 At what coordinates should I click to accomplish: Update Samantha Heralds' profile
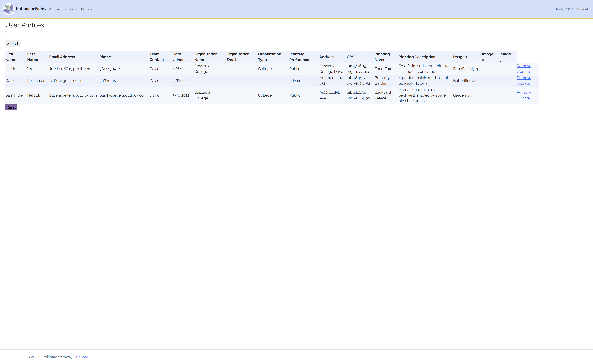tap(523, 98)
